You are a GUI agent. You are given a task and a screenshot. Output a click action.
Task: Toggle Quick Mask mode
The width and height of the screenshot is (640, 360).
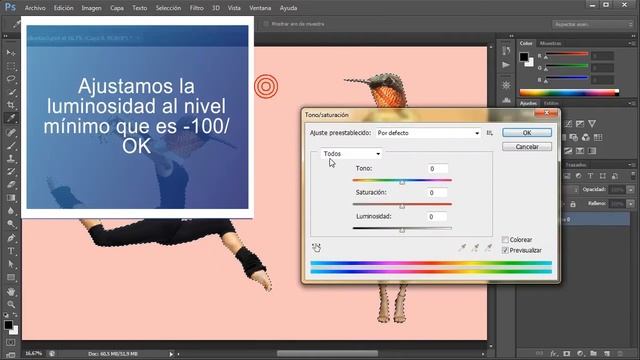tap(11, 342)
